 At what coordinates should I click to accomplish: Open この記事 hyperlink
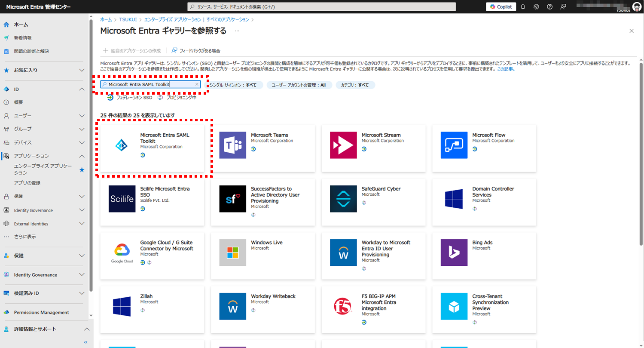(505, 69)
